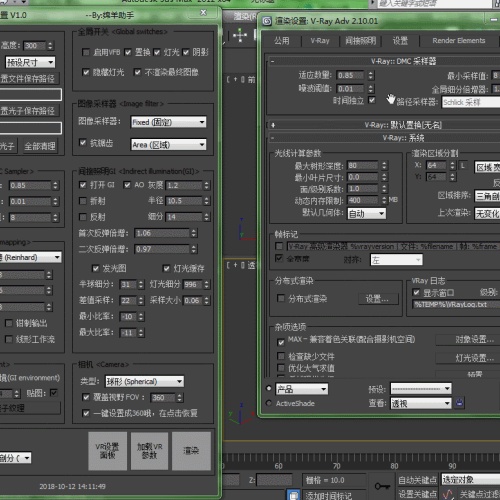Open the Reinhard color mapping dropdown

coord(30,257)
